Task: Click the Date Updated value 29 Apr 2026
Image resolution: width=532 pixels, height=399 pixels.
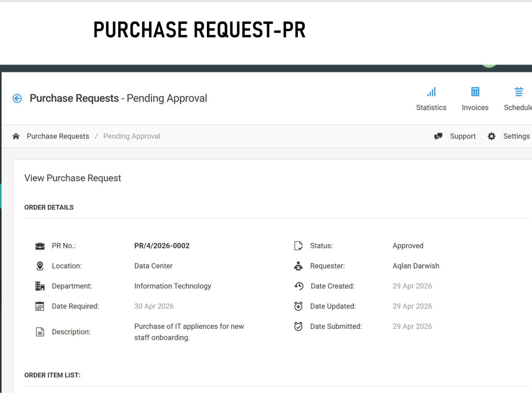Action: 413,306
